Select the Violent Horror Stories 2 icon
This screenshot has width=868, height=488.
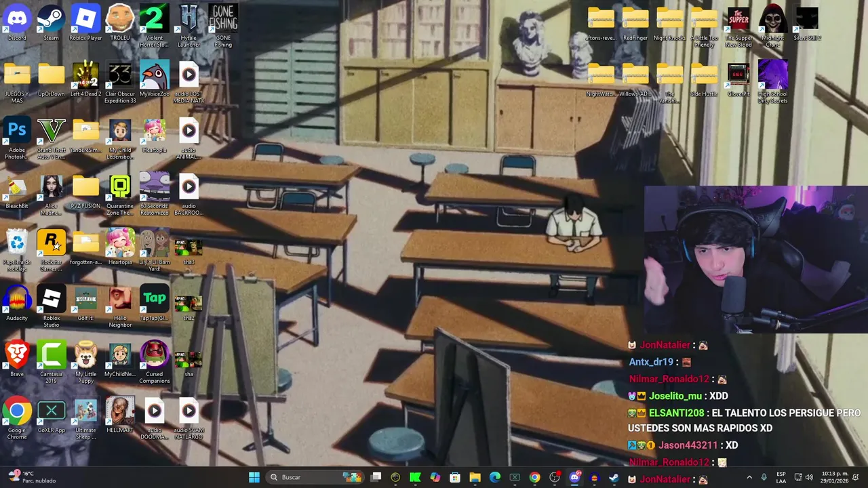155,26
